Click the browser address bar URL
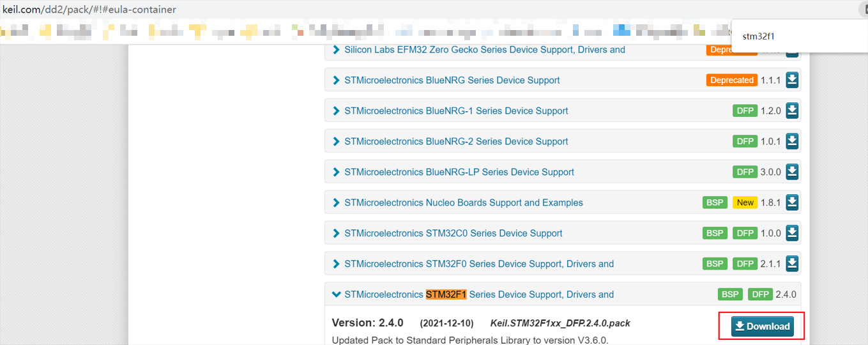Viewport: 868px width, 345px height. pos(89,10)
